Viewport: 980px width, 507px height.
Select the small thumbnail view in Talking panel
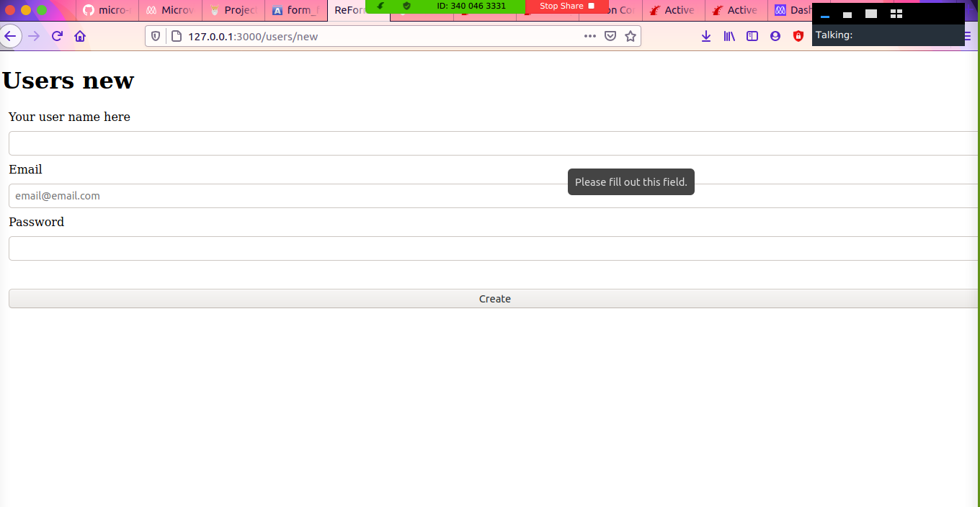(x=847, y=14)
